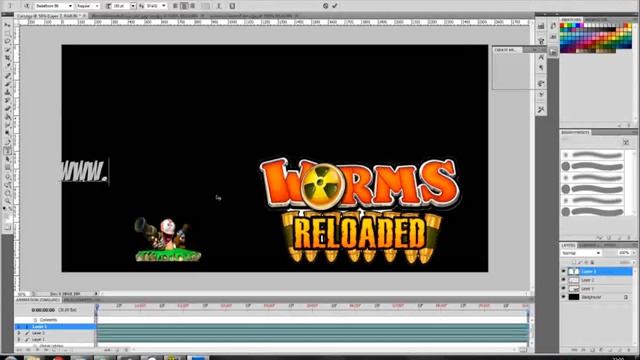Open the layer Opacity dropdown

coord(634,253)
